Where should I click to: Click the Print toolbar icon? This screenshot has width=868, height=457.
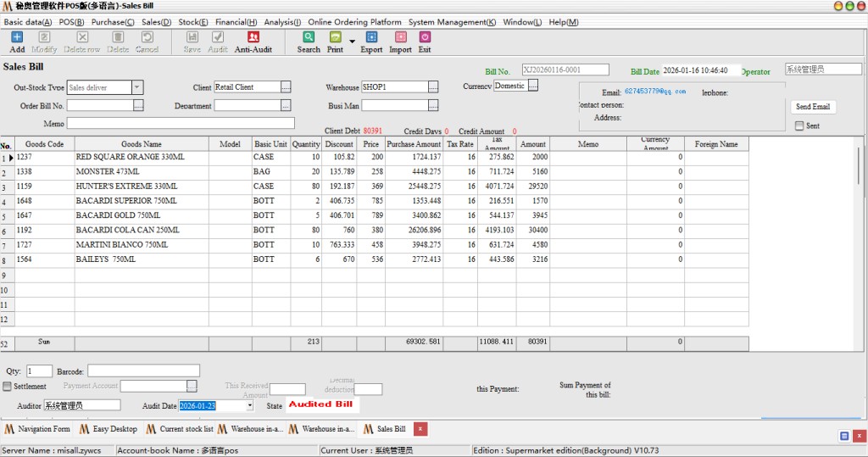click(x=335, y=37)
